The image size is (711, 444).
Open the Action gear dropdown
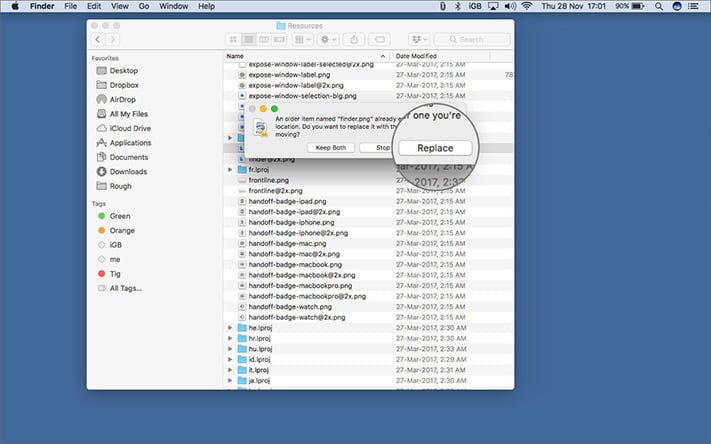[x=328, y=40]
